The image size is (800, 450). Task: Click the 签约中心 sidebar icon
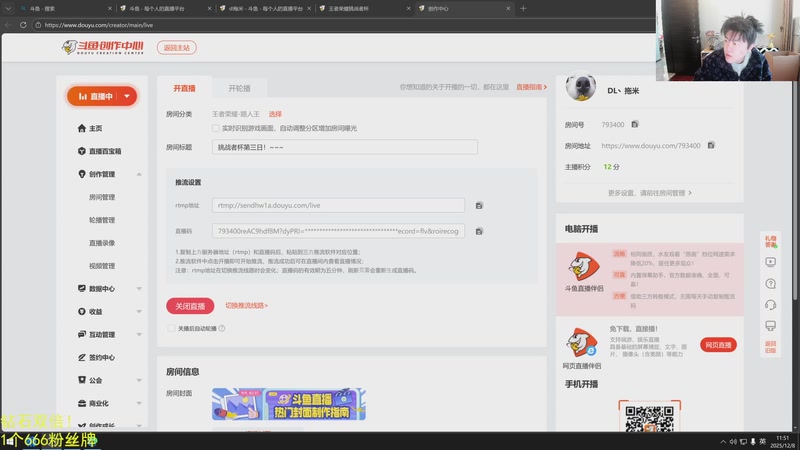coord(82,357)
